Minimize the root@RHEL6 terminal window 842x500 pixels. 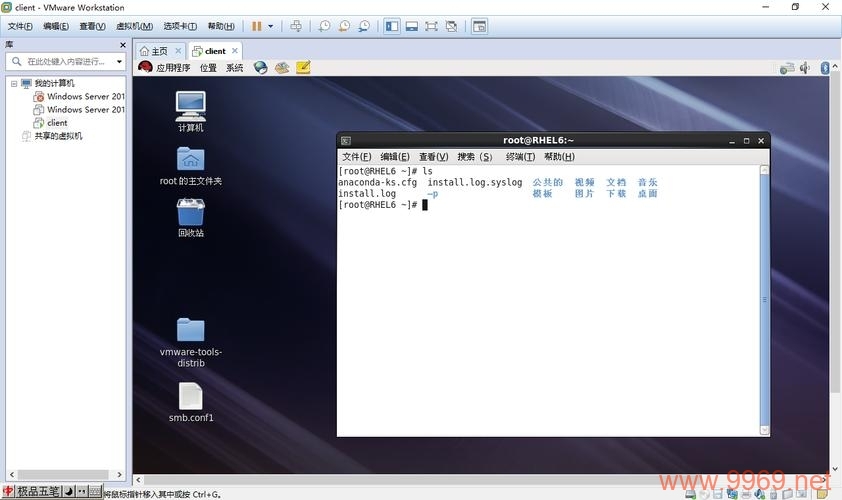click(x=731, y=141)
